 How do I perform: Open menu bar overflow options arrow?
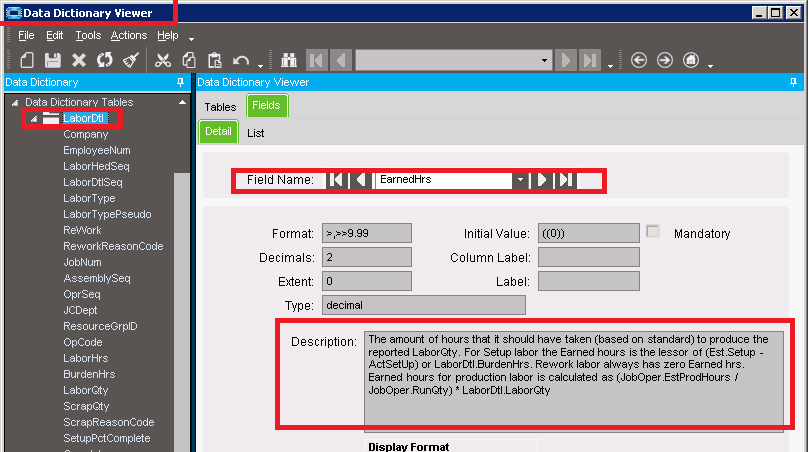click(191, 39)
